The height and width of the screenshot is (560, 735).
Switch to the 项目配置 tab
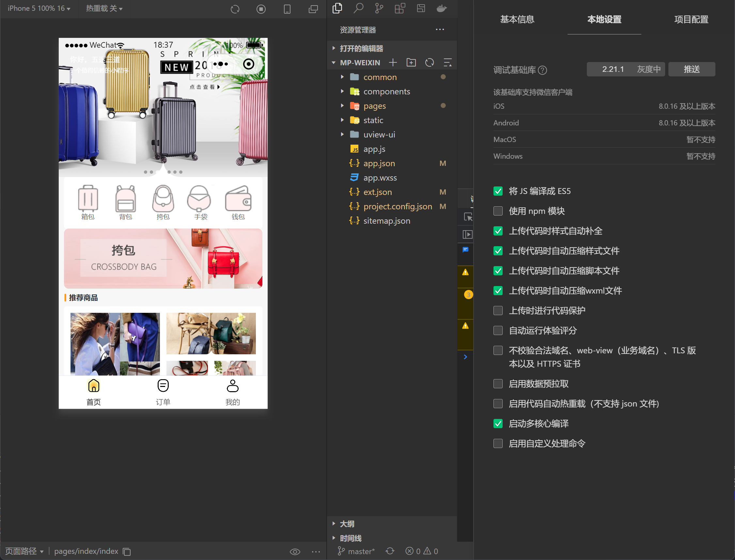691,19
